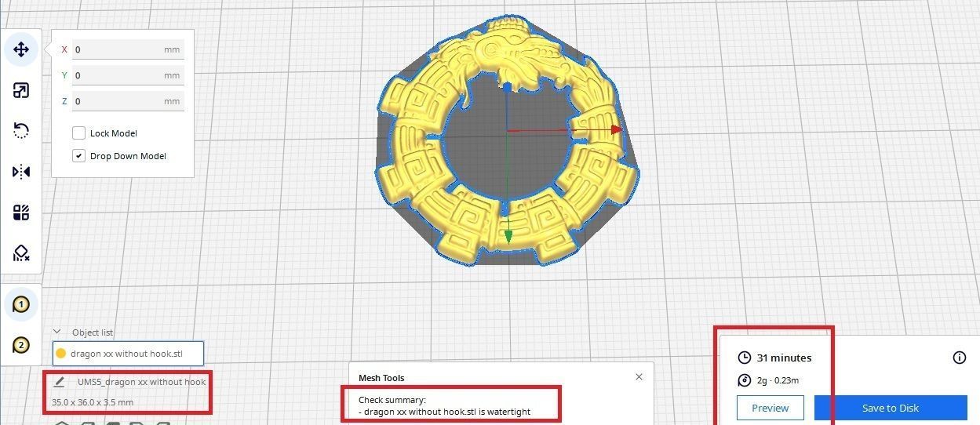Click the Mesh Tools message title

(x=381, y=378)
